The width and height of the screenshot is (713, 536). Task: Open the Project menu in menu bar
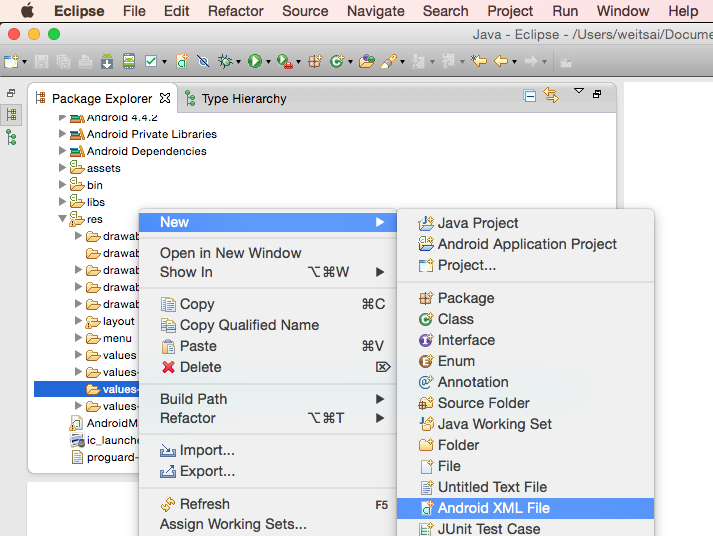click(510, 11)
